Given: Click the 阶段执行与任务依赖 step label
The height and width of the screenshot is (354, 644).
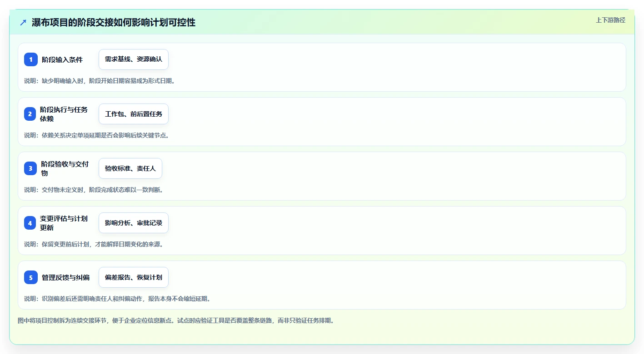Looking at the screenshot, I should (x=64, y=114).
